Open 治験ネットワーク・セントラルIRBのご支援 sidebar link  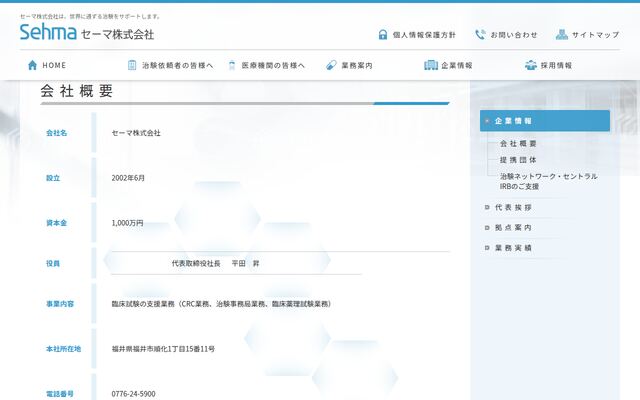click(549, 181)
